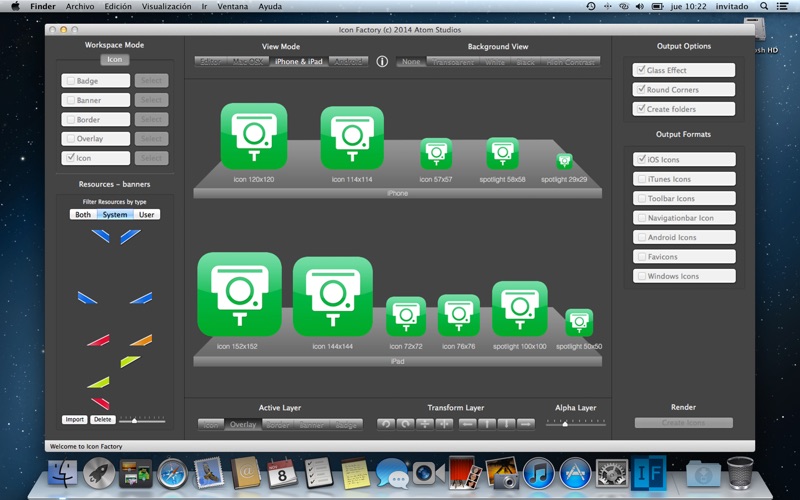Switch View Mode to Editor
The height and width of the screenshot is (500, 800).
pyautogui.click(x=210, y=62)
